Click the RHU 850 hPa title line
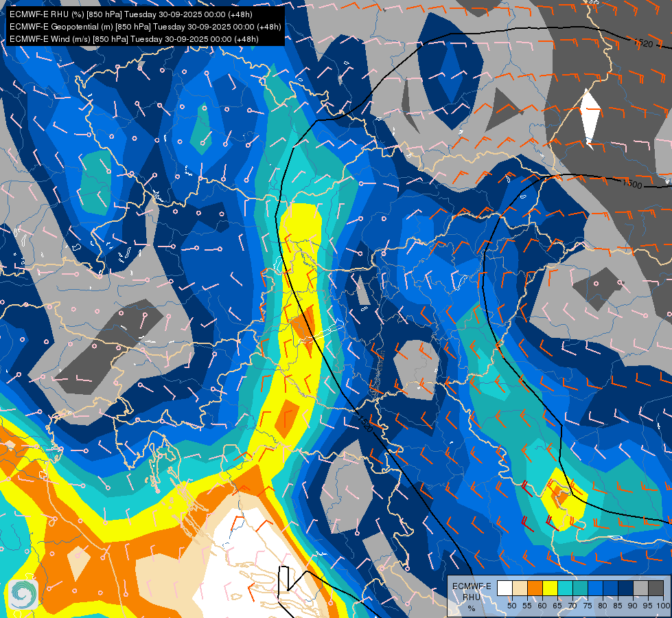The image size is (672, 618). [x=131, y=14]
